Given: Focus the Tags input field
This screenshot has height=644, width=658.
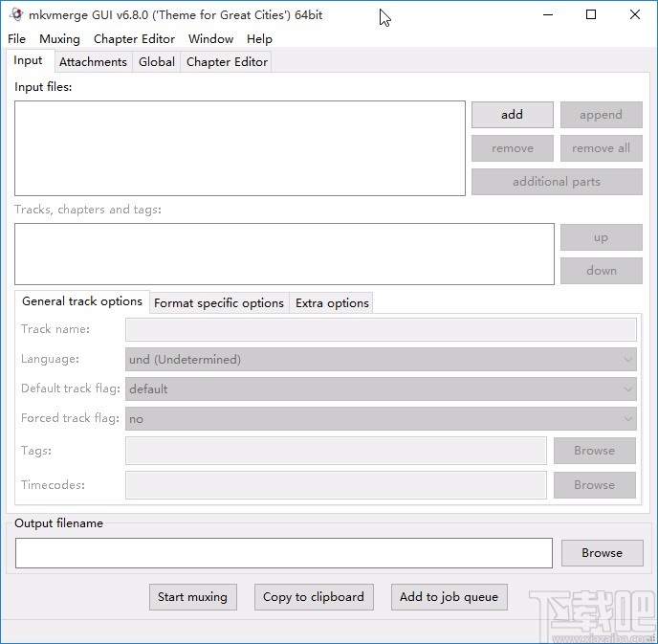Looking at the screenshot, I should pyautogui.click(x=336, y=451).
